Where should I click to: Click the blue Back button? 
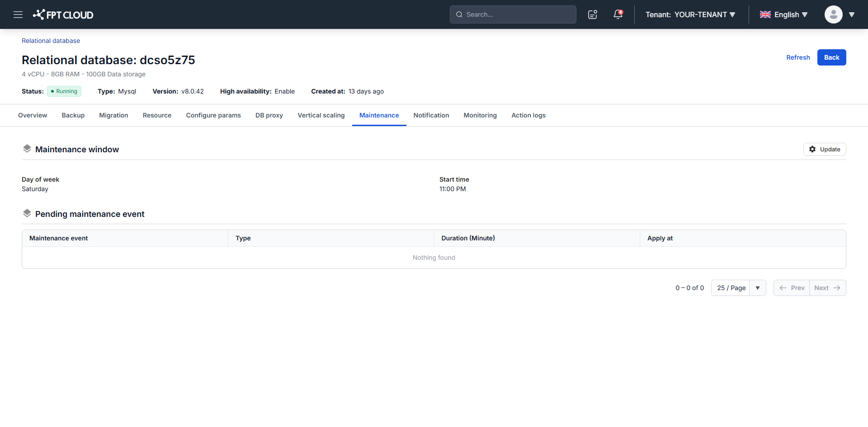[831, 57]
